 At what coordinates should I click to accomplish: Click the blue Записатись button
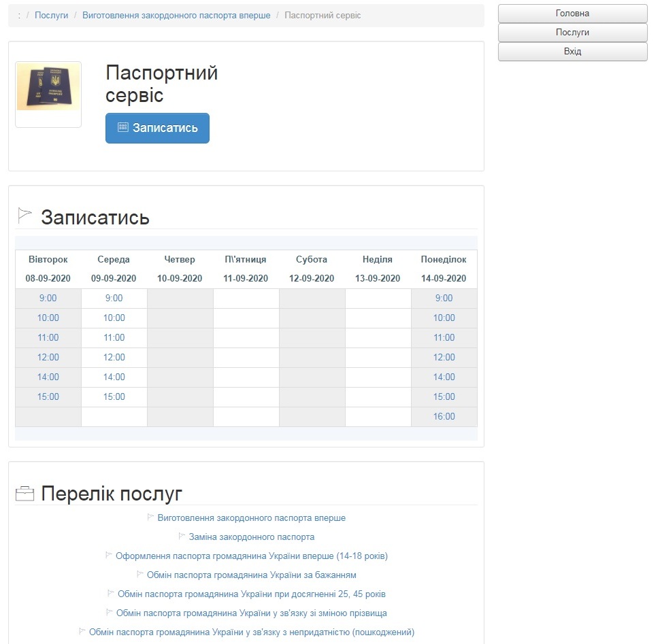tap(157, 128)
